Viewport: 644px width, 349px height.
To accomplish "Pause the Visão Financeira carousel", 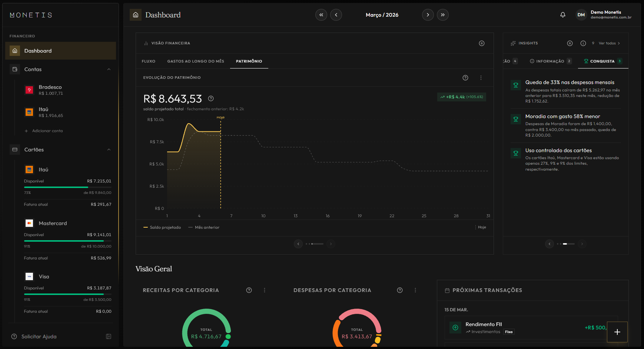I will click(481, 43).
